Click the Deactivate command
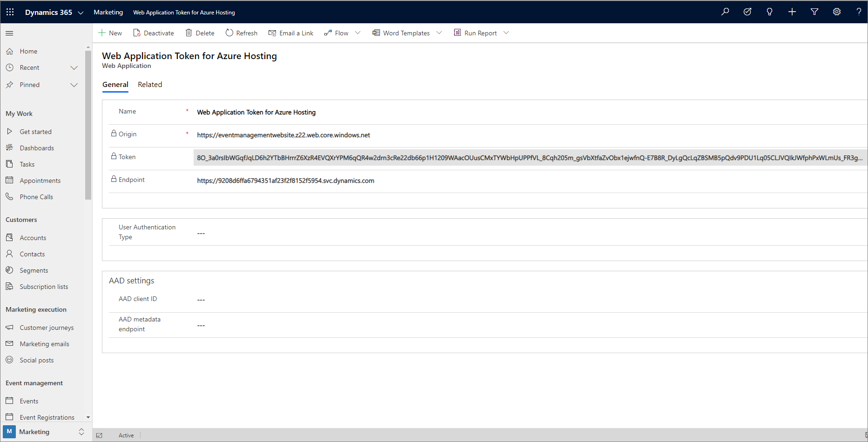 tap(154, 33)
